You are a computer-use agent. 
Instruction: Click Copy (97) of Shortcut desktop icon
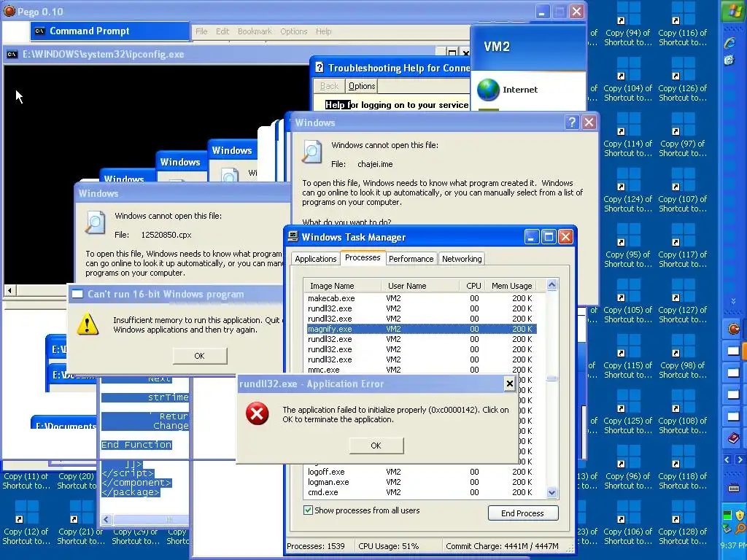[683, 136]
